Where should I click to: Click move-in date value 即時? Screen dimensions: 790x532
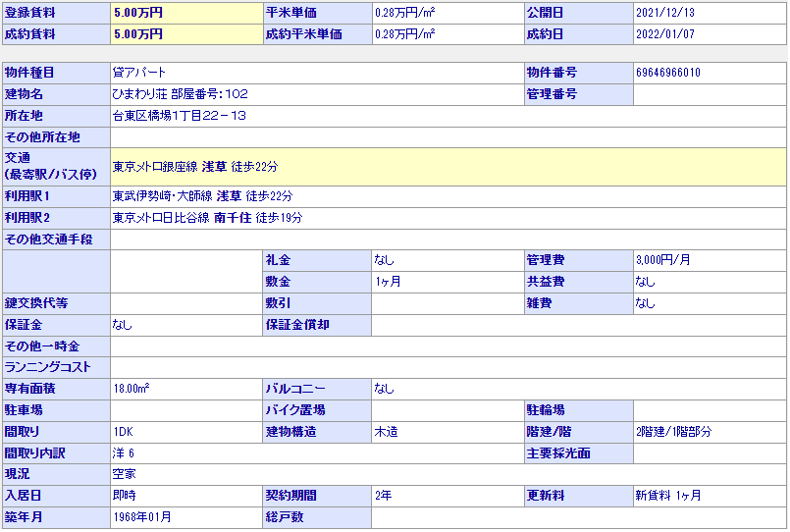pyautogui.click(x=124, y=496)
